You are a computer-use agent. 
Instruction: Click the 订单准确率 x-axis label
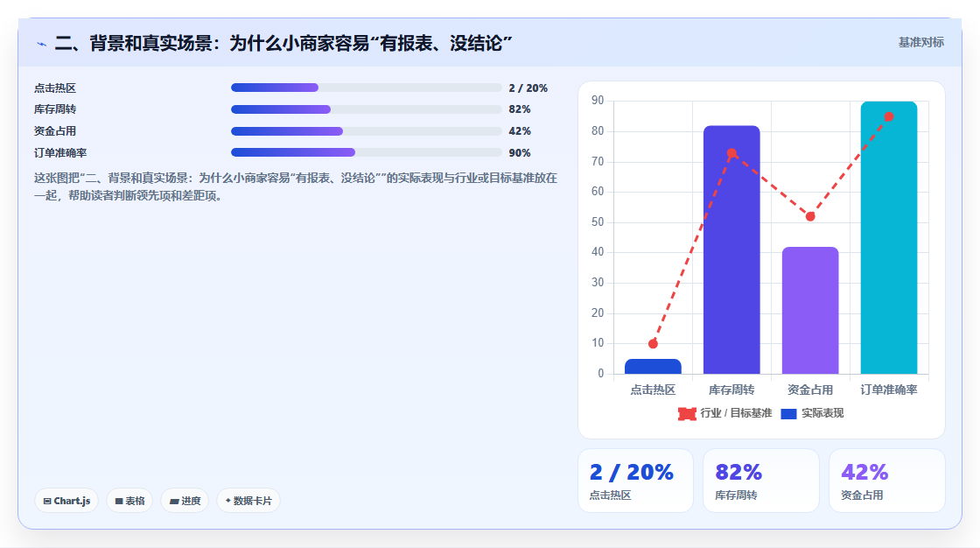tap(889, 390)
